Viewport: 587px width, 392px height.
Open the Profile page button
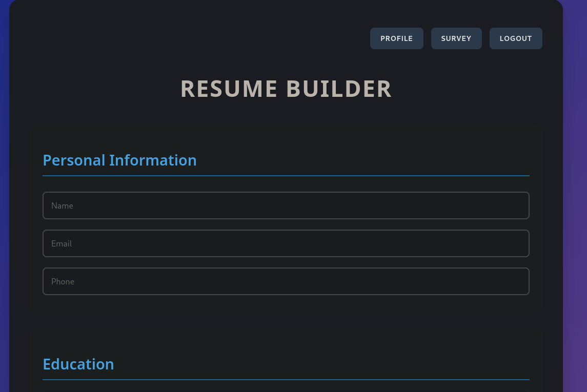pyautogui.click(x=396, y=38)
